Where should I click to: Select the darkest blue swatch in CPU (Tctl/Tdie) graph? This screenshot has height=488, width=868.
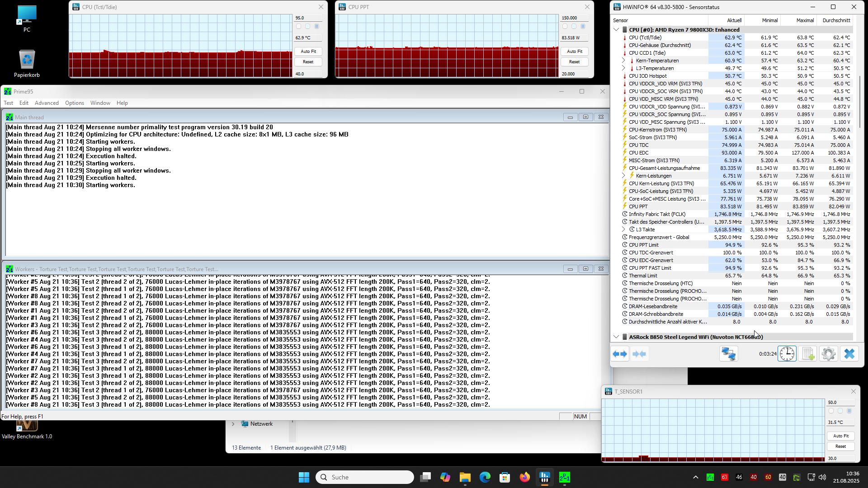316,27
